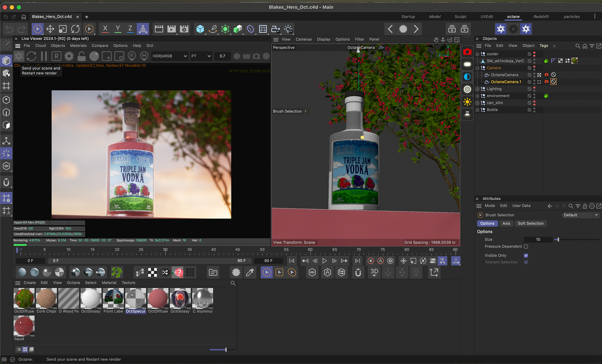The height and width of the screenshot is (364, 602).
Task: Select the Rotate tool
Action: 75,29
